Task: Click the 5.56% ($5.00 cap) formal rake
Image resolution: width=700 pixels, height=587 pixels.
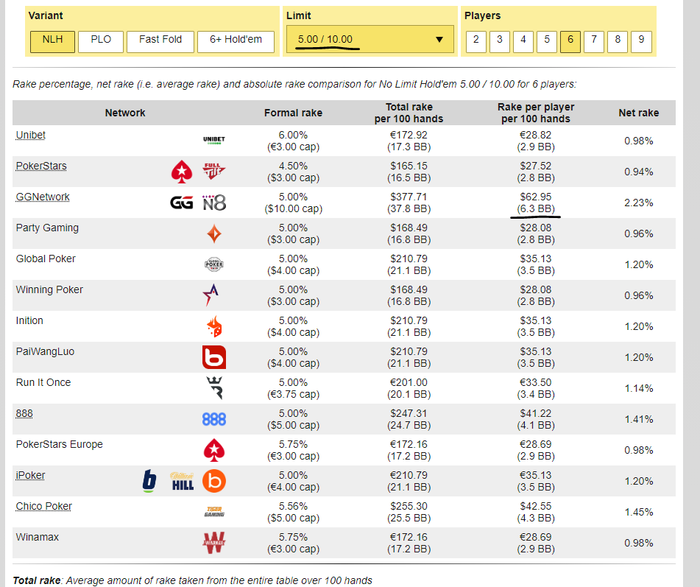Action: (293, 512)
